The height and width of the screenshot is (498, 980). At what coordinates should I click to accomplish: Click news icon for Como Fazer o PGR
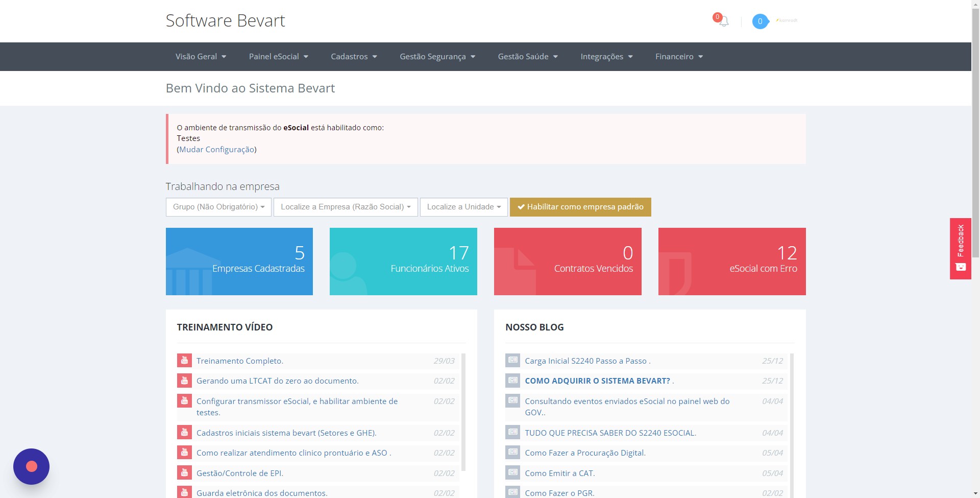coord(512,492)
